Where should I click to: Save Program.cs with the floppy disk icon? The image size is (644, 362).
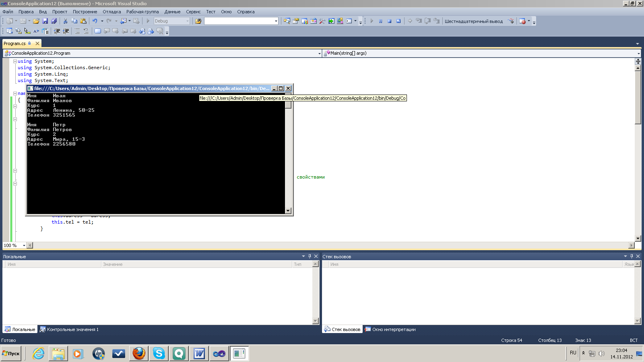click(x=45, y=21)
